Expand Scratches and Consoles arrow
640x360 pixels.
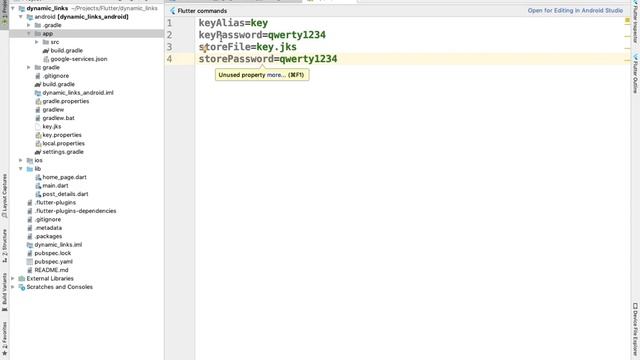click(x=13, y=287)
